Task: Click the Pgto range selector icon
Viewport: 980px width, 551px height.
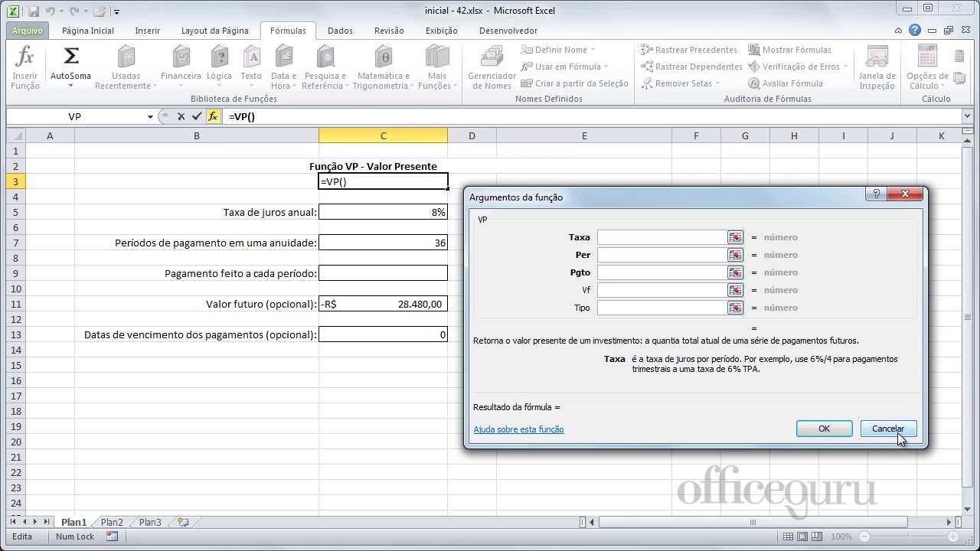Action: pyautogui.click(x=735, y=272)
